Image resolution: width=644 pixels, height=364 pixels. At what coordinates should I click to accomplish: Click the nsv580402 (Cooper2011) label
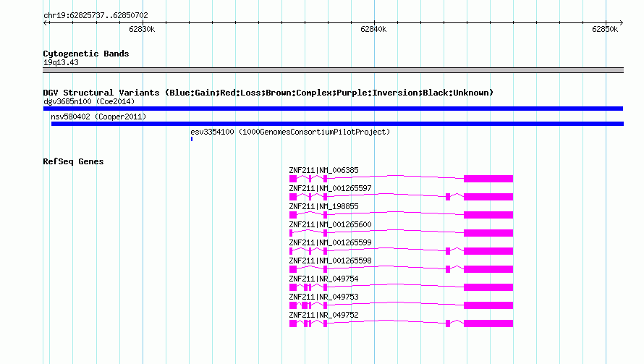pos(98,117)
